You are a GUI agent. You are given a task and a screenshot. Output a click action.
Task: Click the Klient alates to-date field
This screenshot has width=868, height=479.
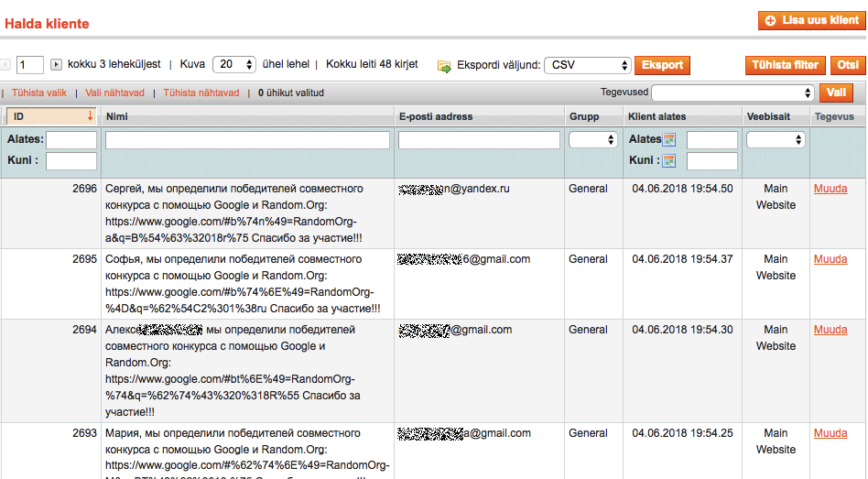coord(712,161)
